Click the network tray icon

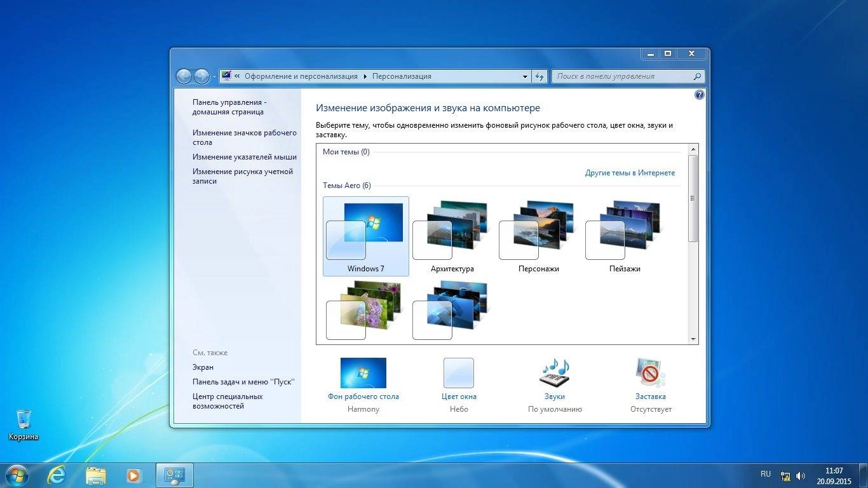(786, 475)
